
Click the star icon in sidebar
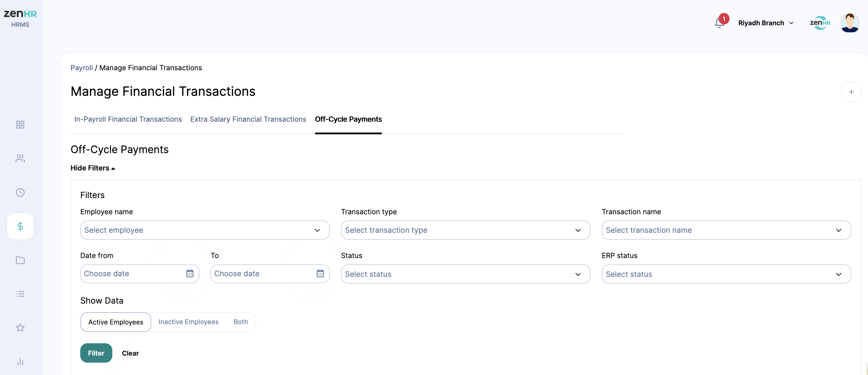pyautogui.click(x=20, y=327)
